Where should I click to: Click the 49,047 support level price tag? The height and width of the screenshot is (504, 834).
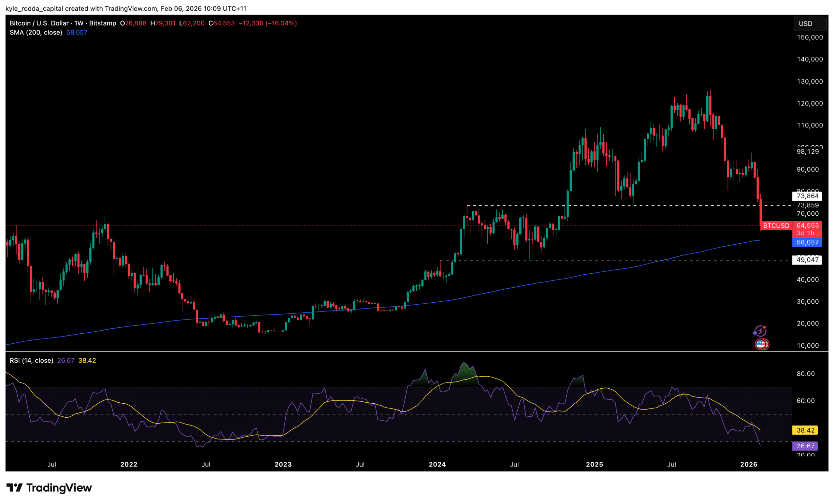[x=807, y=260]
